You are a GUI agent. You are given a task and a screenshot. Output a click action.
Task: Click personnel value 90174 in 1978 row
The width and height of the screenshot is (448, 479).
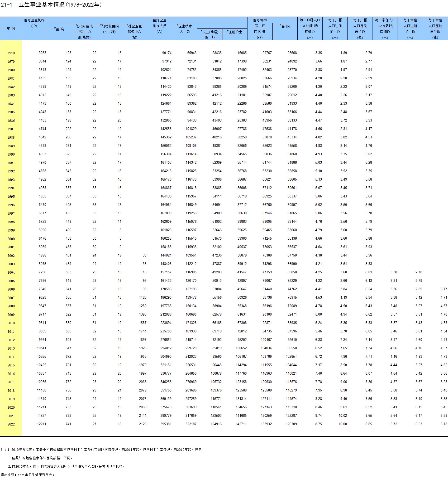tap(167, 53)
